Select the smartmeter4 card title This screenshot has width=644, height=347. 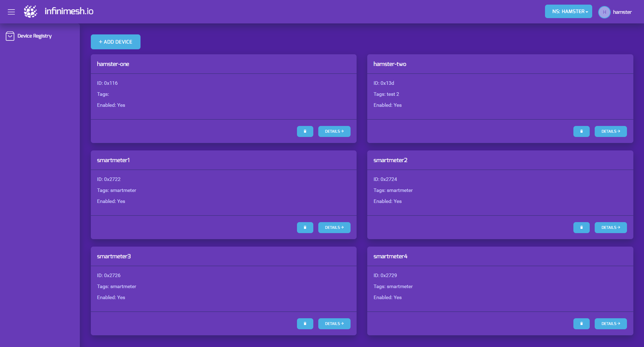[390, 256]
